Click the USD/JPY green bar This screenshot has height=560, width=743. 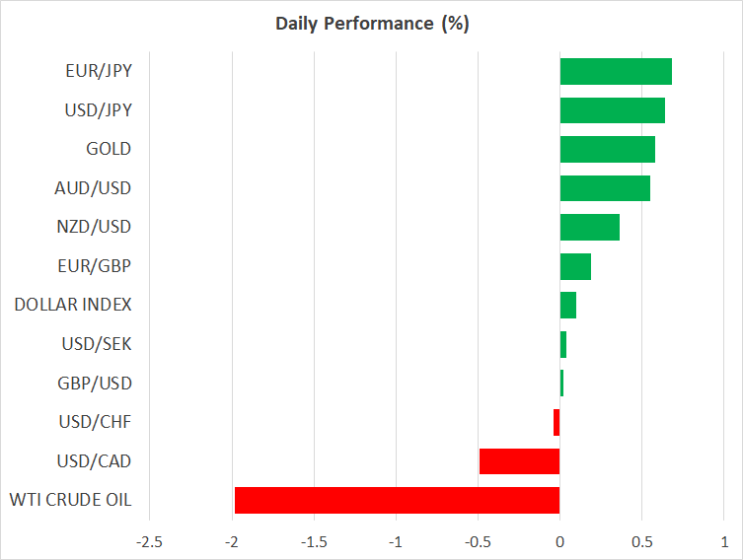[x=612, y=110]
